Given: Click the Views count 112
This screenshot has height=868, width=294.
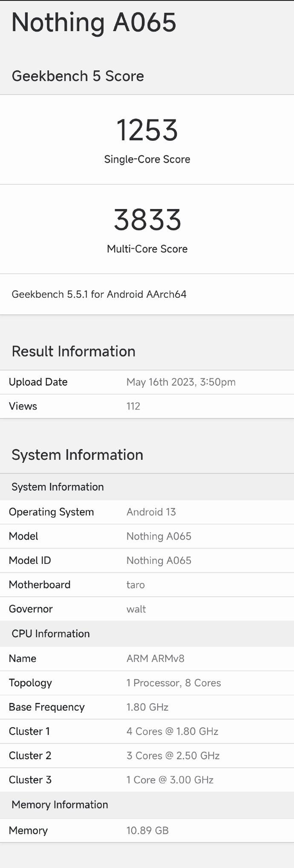Looking at the screenshot, I should coord(133,406).
